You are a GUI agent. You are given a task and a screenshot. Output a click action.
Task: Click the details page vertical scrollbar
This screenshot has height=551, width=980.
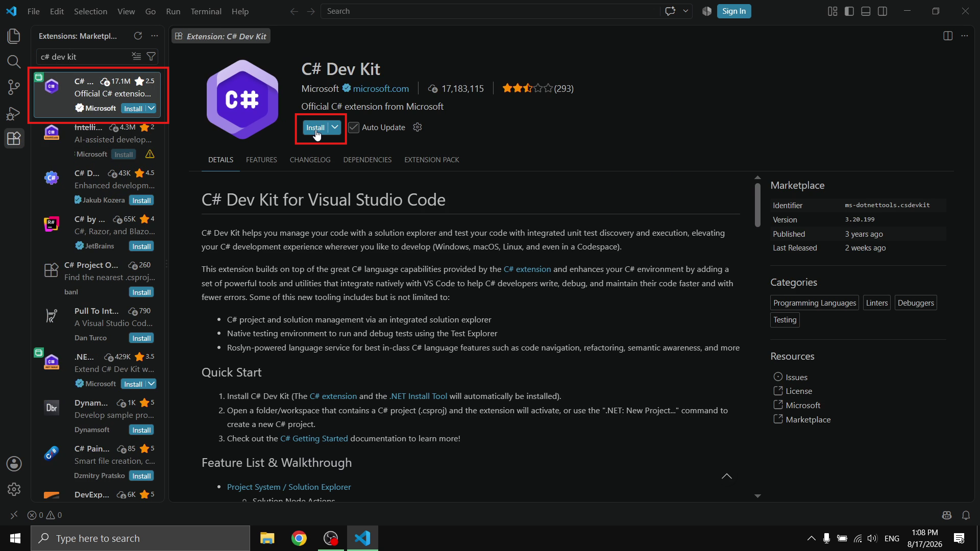(757, 204)
